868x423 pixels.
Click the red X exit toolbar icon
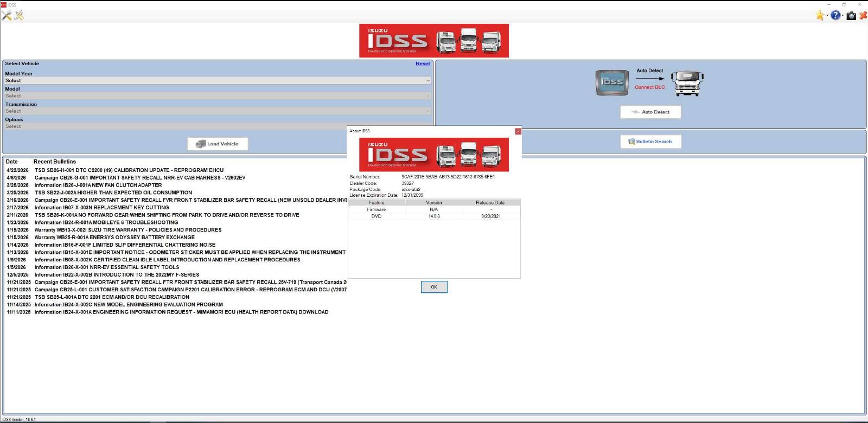point(863,16)
